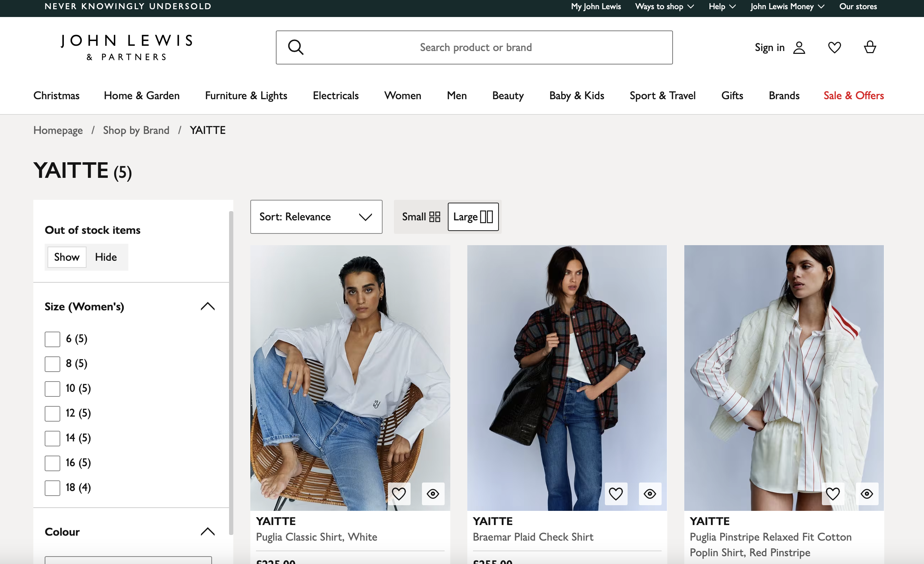Open the red pinstripe shirt product photo
The image size is (924, 564).
pos(784,378)
